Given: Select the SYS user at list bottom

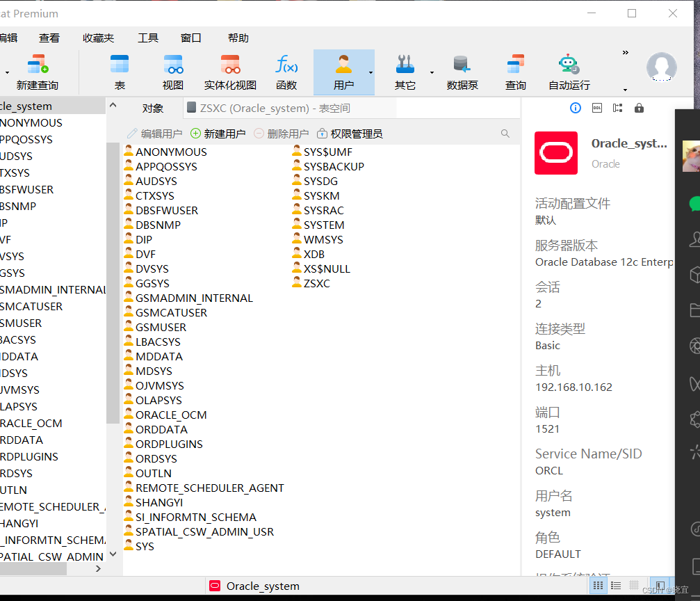Looking at the screenshot, I should point(139,547).
